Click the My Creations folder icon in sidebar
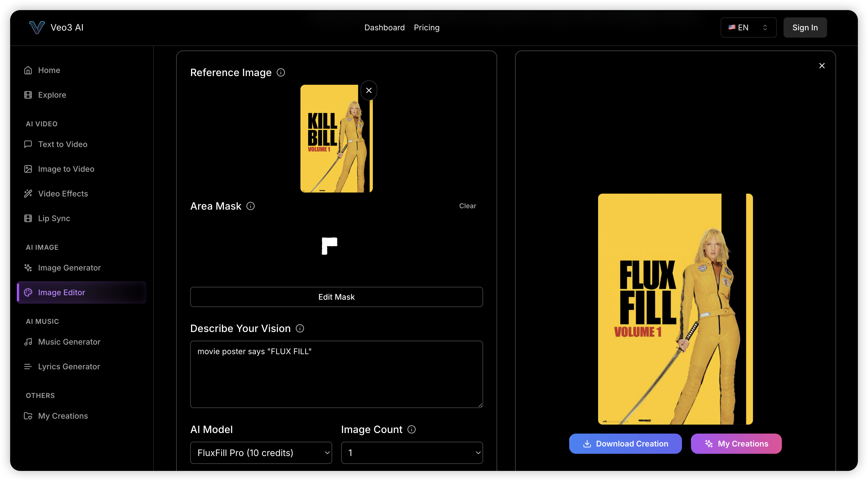This screenshot has height=481, width=868. [x=28, y=416]
